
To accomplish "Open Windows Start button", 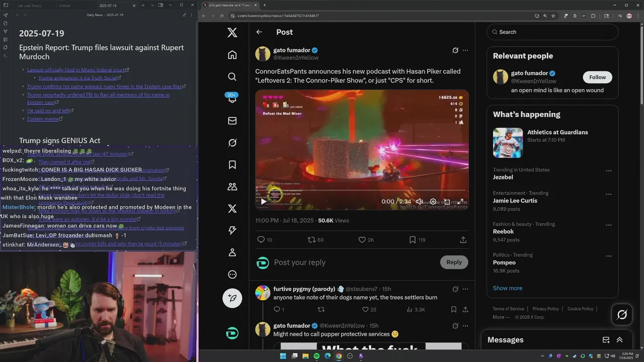I will pos(283,356).
